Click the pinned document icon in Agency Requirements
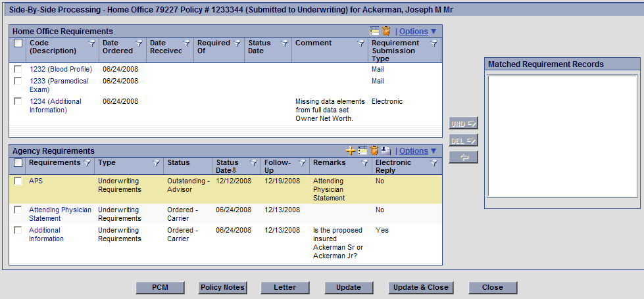 [385, 151]
